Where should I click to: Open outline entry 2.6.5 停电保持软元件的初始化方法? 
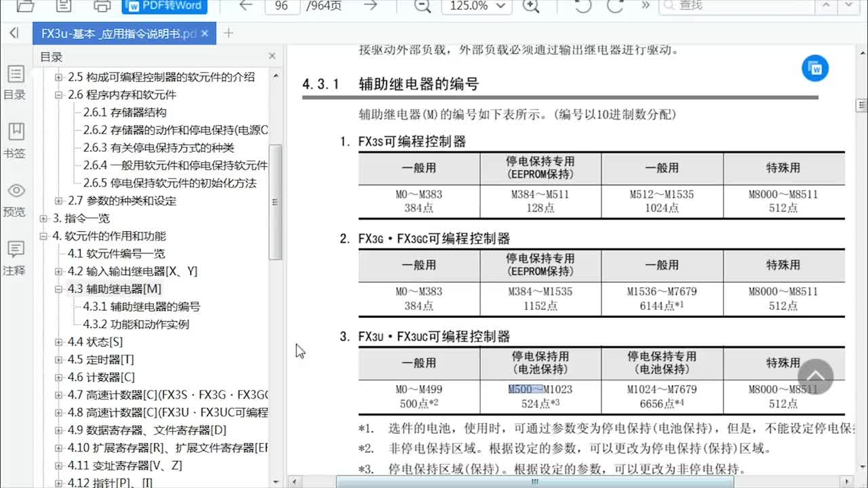point(170,183)
